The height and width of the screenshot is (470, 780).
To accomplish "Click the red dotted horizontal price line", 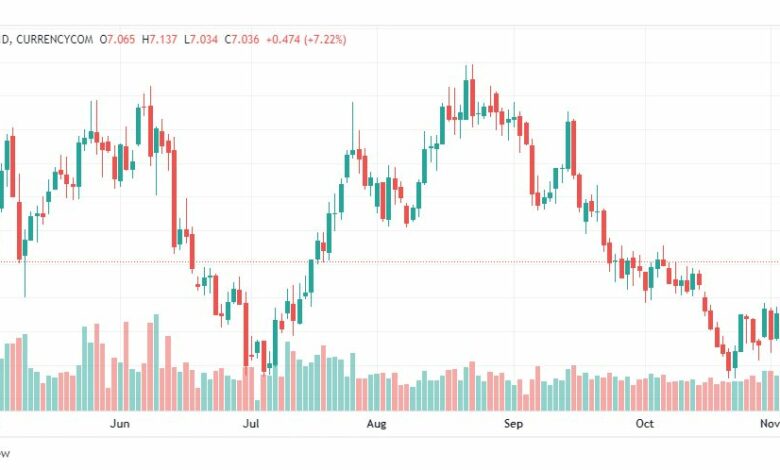I will pos(390,262).
